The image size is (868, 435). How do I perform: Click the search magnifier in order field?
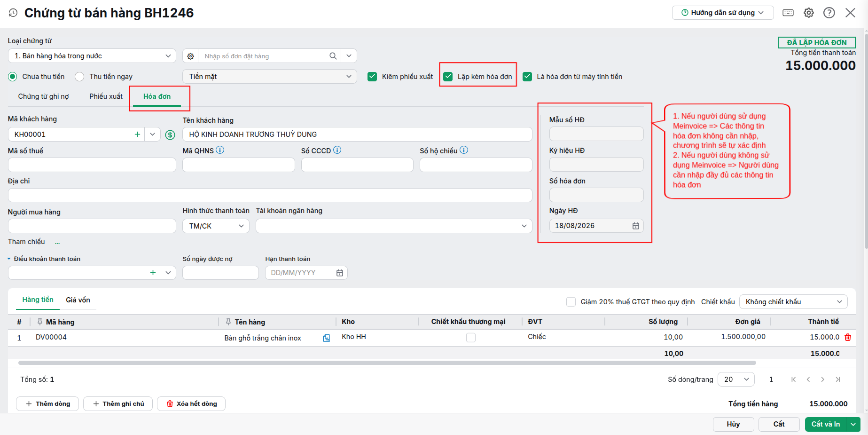tap(333, 56)
